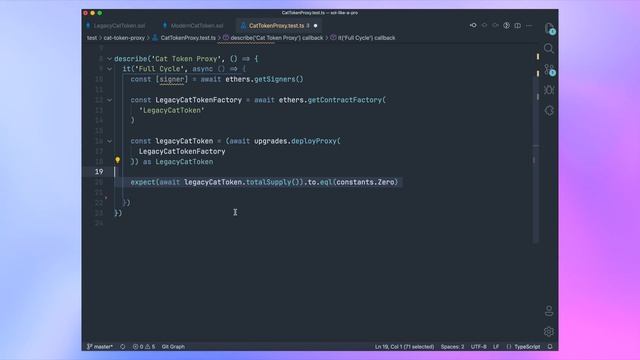Click the circled icon in the editor title bar
This screenshot has height=360, width=640.
[507, 25]
